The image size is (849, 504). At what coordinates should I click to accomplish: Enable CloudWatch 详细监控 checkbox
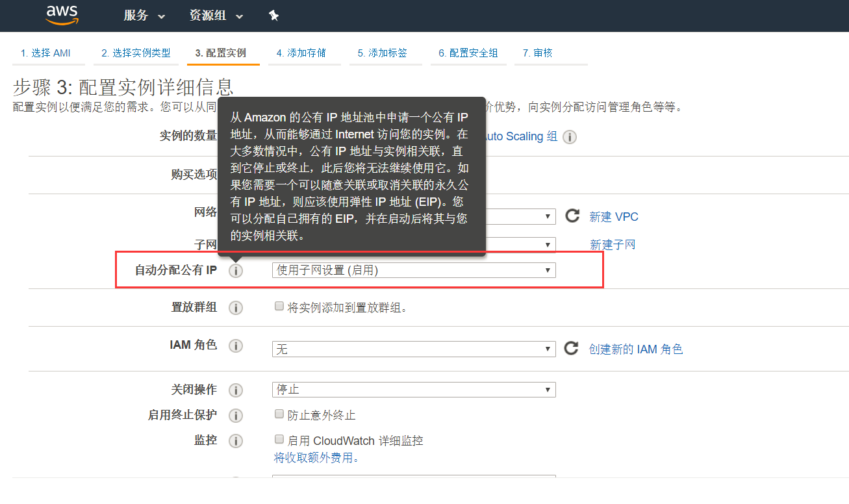tap(279, 438)
